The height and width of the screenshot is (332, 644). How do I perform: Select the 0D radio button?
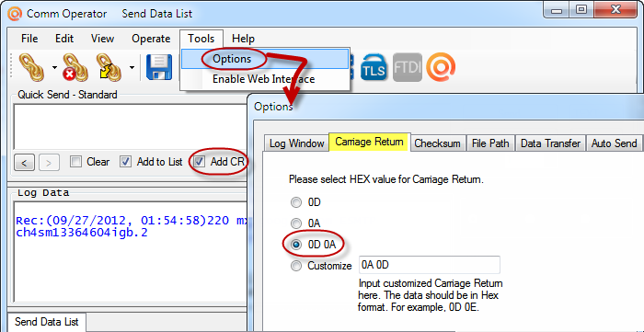[295, 202]
